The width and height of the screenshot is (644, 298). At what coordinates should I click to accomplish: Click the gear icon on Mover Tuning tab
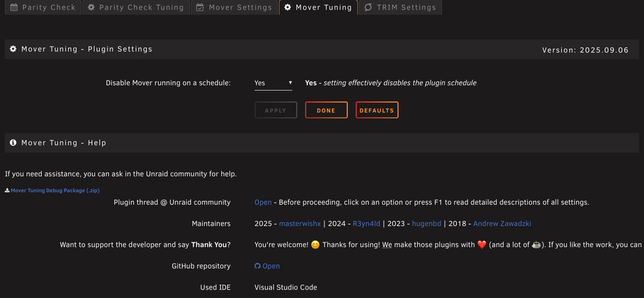point(287,7)
